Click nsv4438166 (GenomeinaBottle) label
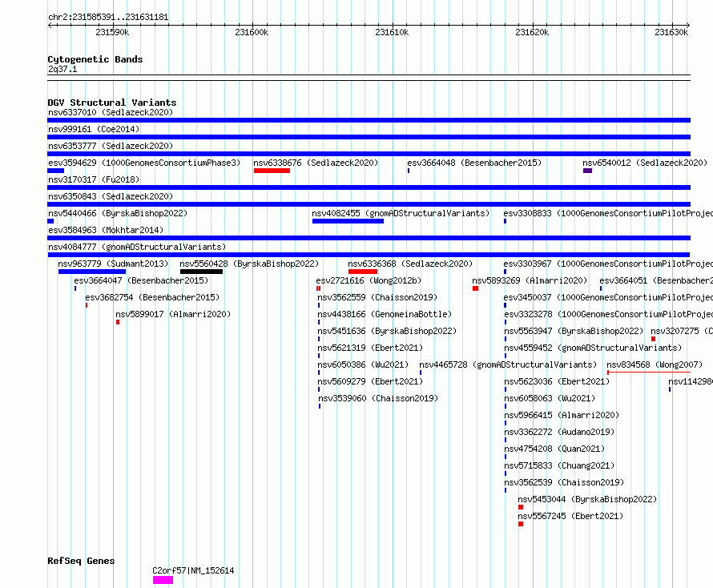The height and width of the screenshot is (588, 713). coord(385,314)
